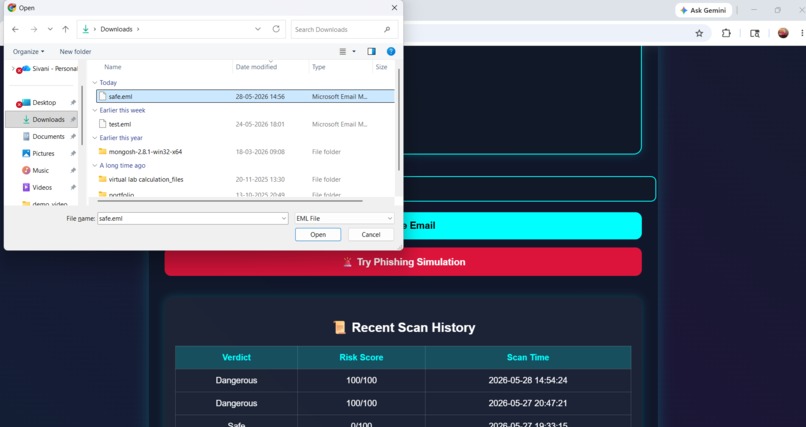The height and width of the screenshot is (427, 806).
Task: Go back in the Open dialog
Action: click(15, 29)
